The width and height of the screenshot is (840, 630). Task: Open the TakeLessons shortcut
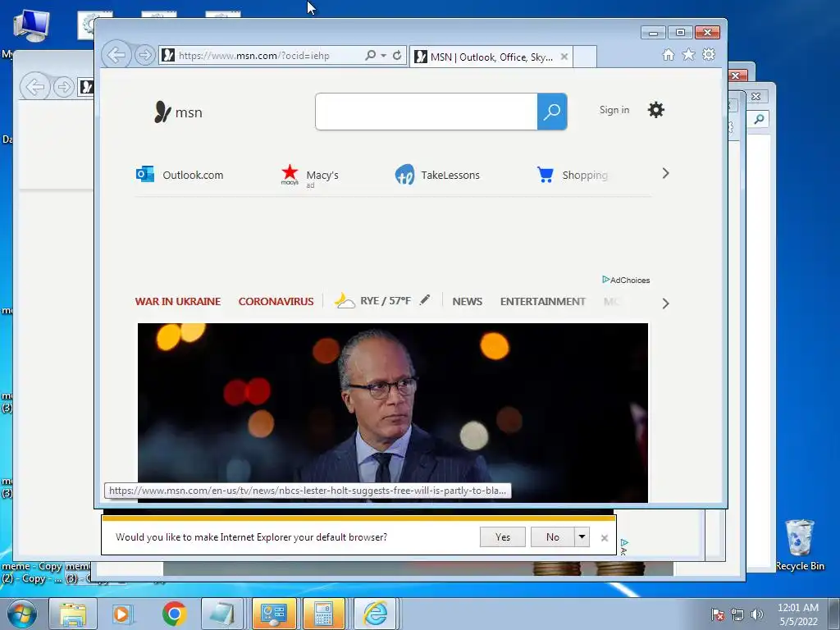pos(437,175)
